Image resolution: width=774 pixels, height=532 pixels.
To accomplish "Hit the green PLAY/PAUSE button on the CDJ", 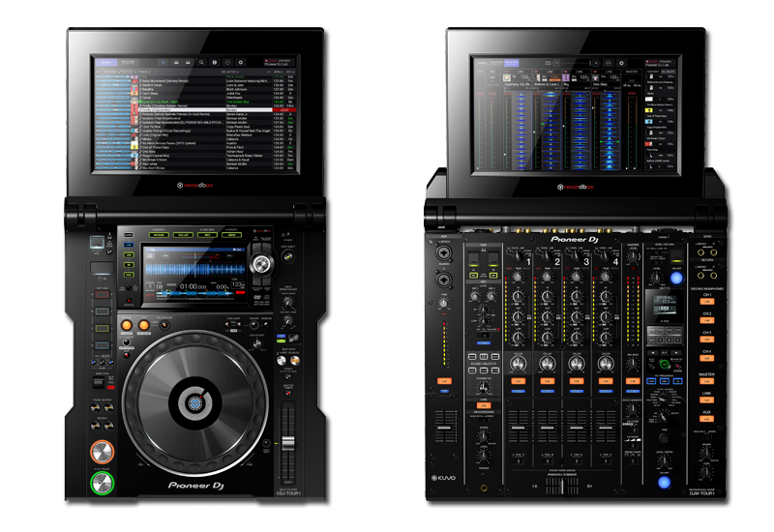I will pyautogui.click(x=102, y=484).
